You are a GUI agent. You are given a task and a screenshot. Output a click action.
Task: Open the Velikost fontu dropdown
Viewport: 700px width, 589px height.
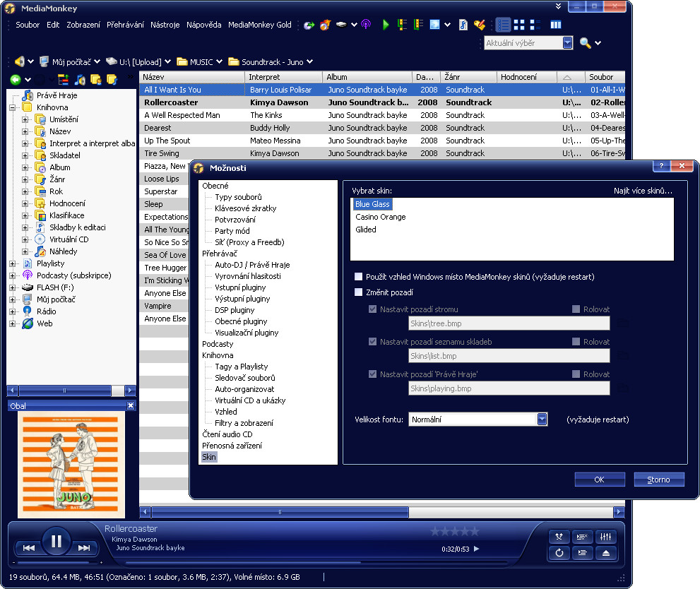(x=542, y=420)
